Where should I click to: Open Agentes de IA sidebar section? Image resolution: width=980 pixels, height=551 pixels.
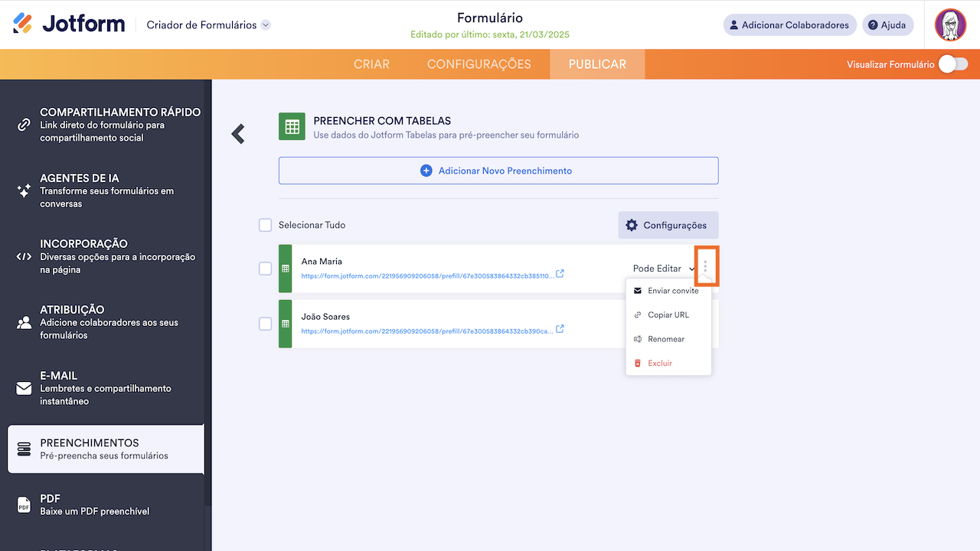pyautogui.click(x=106, y=191)
